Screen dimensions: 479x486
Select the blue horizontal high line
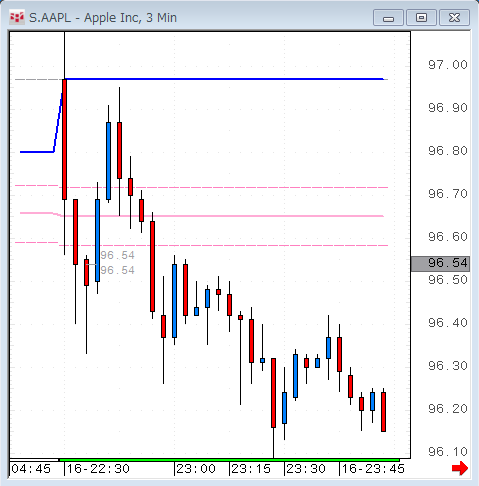pyautogui.click(x=225, y=79)
